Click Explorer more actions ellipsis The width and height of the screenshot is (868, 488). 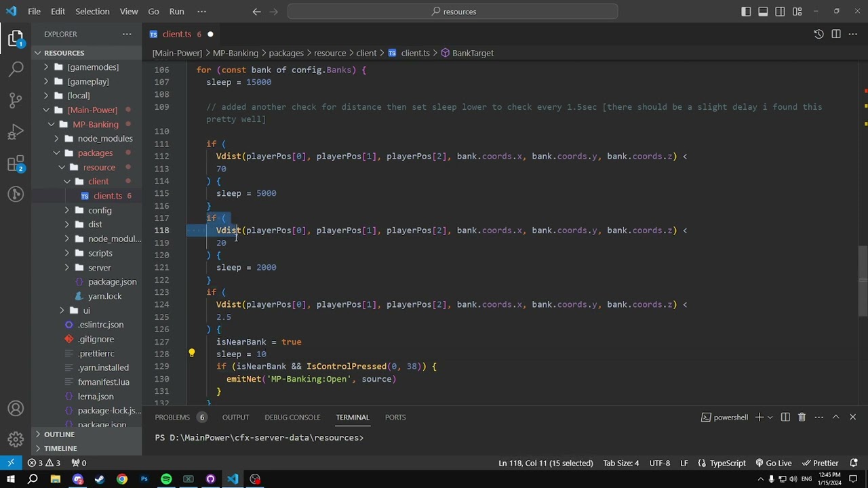point(127,34)
